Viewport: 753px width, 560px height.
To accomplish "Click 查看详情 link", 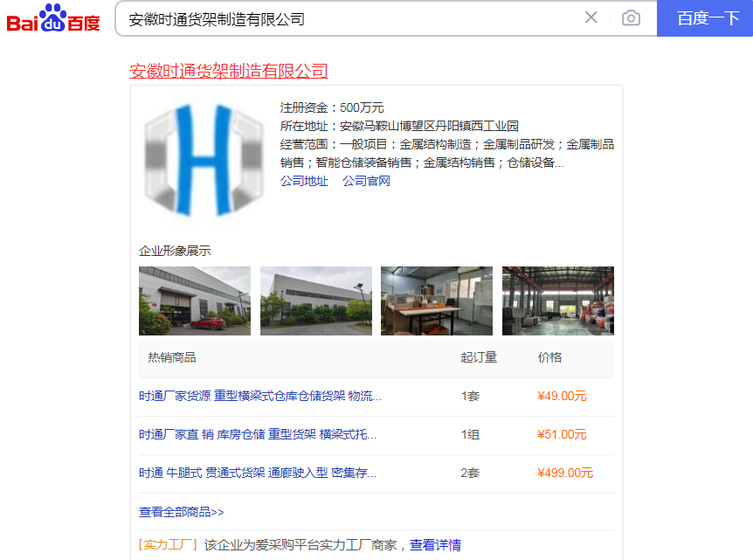I will 435,545.
